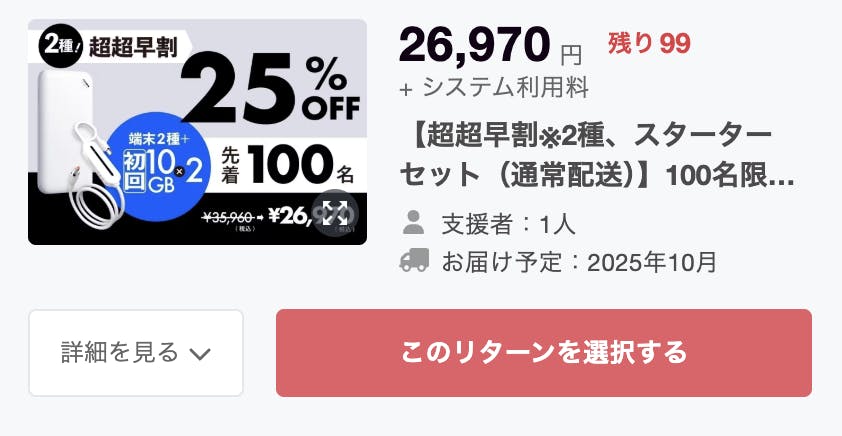This screenshot has height=436, width=842.
Task: Click the fullscreen expand icon on image
Action: tap(334, 212)
